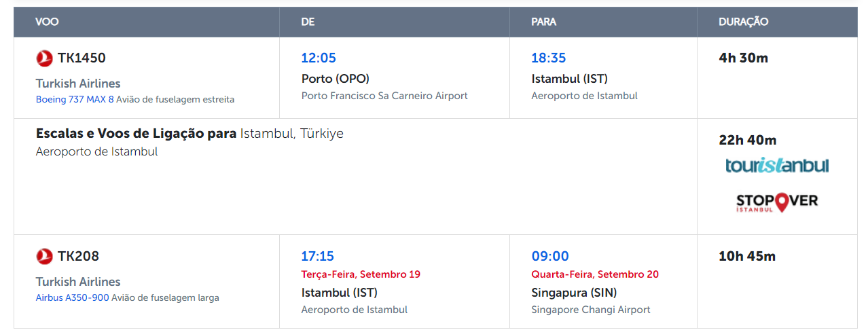This screenshot has height=330, width=868.
Task: Click the Turkish Airlines logo beside TK1450
Action: pyautogui.click(x=44, y=58)
